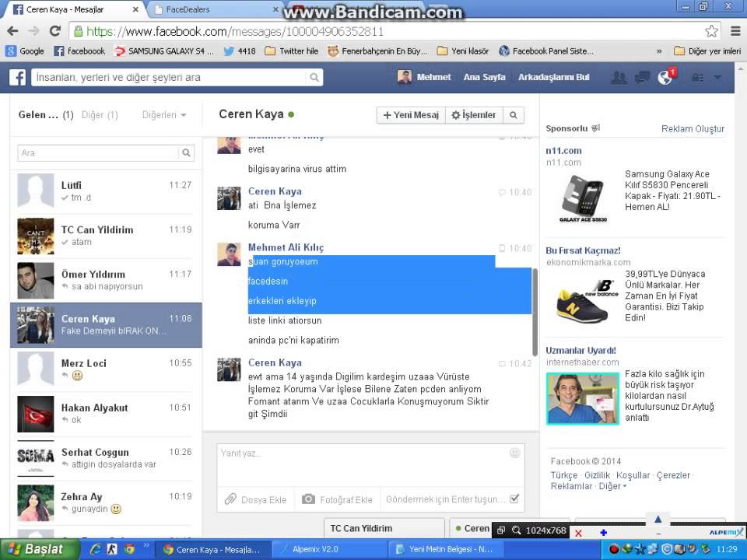Open the Yeni klasör bookmark folder
747x560 pixels.
coord(462,51)
